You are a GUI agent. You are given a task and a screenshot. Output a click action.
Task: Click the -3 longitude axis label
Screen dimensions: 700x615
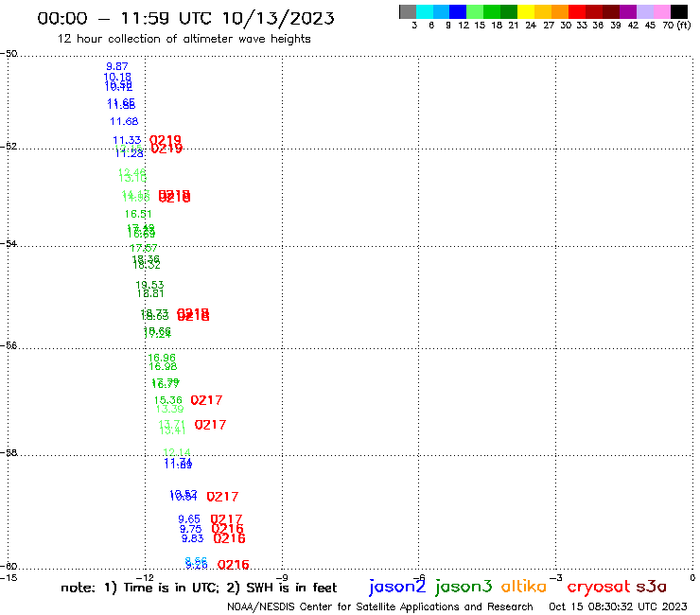(556, 578)
